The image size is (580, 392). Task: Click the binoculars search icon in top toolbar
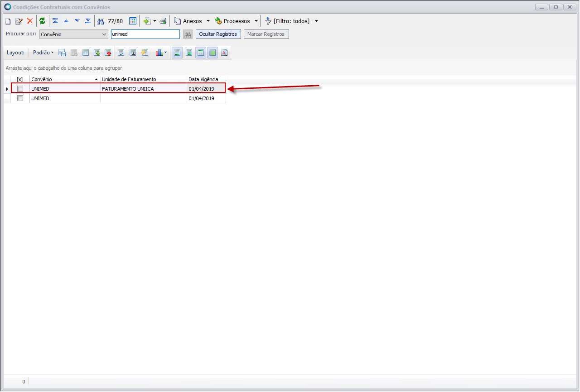pyautogui.click(x=101, y=21)
